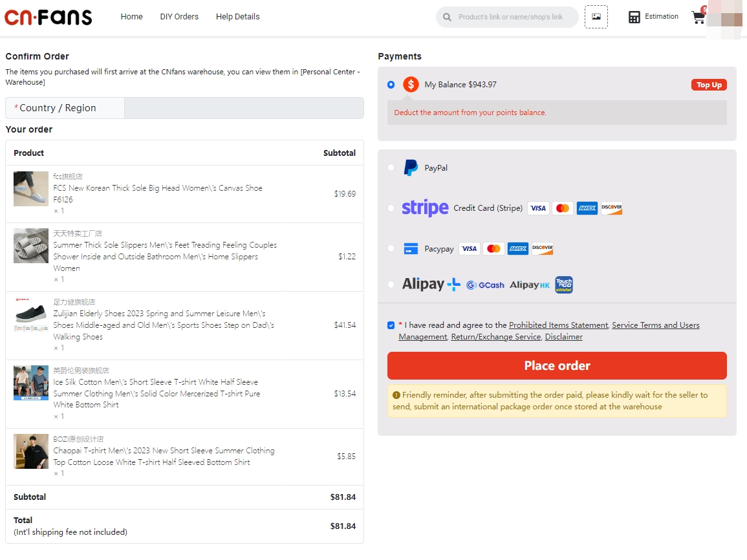747x560 pixels.
Task: Open Zulijian elderly shoes thumbnail
Action: (x=31, y=314)
